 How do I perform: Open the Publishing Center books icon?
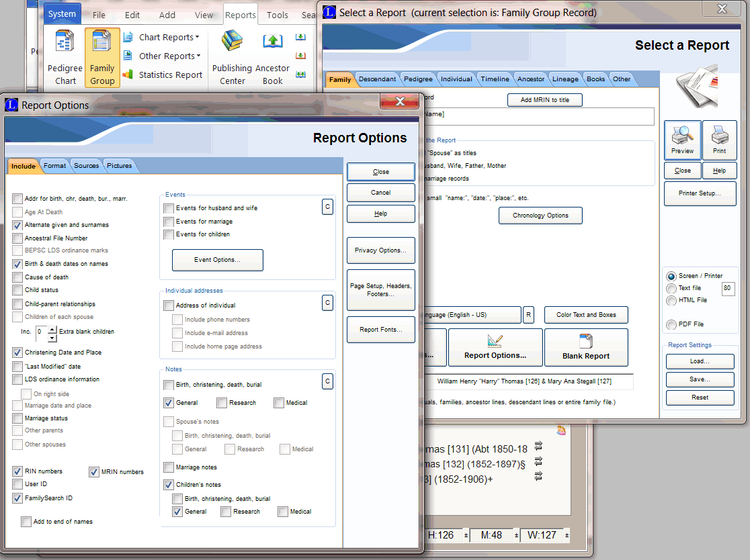coord(232,43)
